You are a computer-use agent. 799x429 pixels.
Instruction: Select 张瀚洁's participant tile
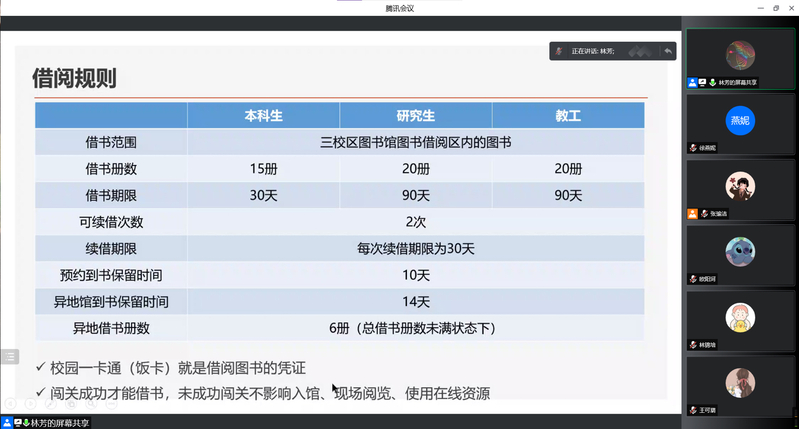point(740,186)
